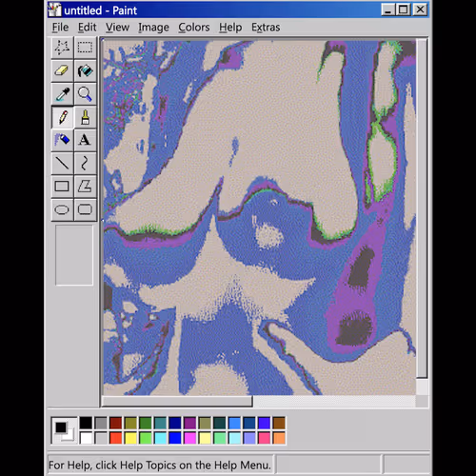Pick the dark gray palette swatch
This screenshot has width=476, height=476.
point(101,423)
